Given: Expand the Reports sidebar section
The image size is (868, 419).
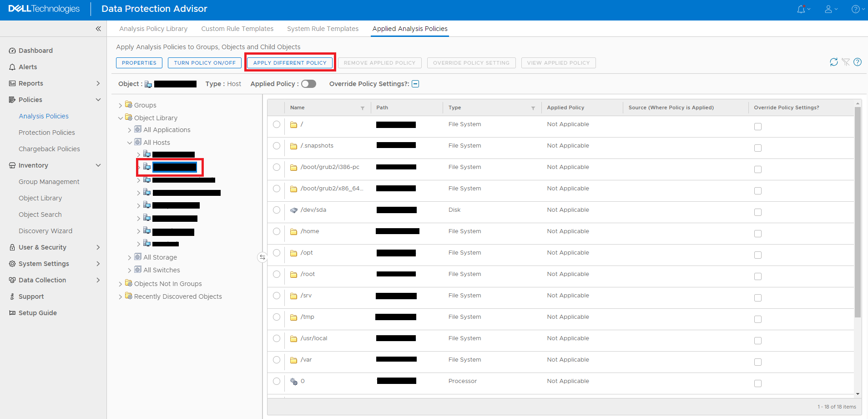Looking at the screenshot, I should 98,83.
